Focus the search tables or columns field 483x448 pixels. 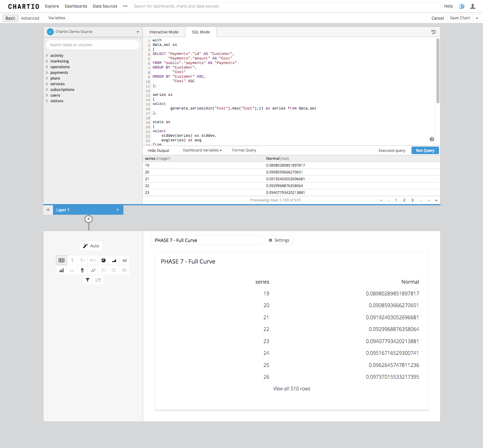(x=93, y=45)
